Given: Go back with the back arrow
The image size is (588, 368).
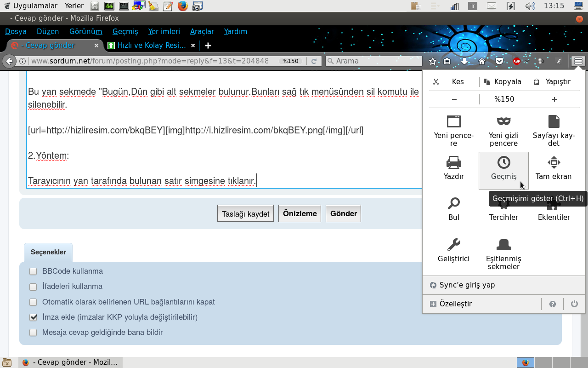Looking at the screenshot, I should [x=9, y=61].
